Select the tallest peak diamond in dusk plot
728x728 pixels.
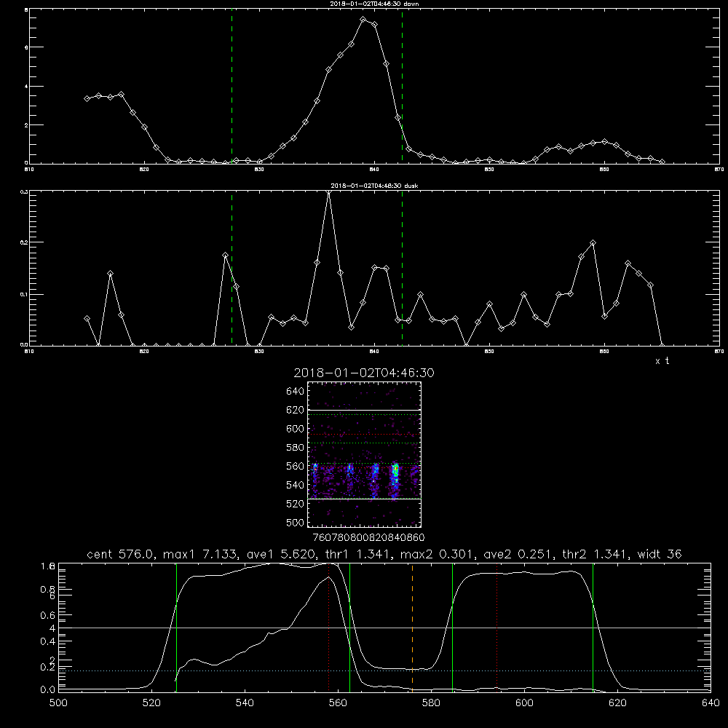[x=329, y=191]
